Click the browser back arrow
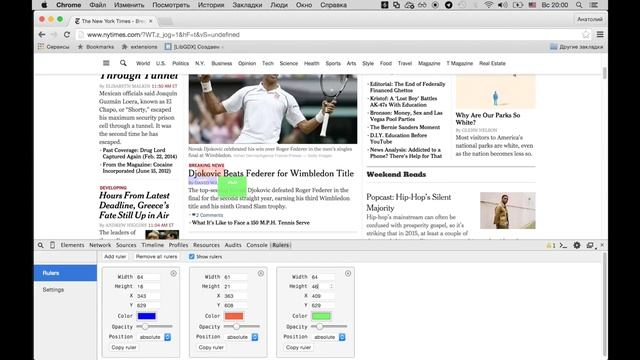 click(x=42, y=35)
